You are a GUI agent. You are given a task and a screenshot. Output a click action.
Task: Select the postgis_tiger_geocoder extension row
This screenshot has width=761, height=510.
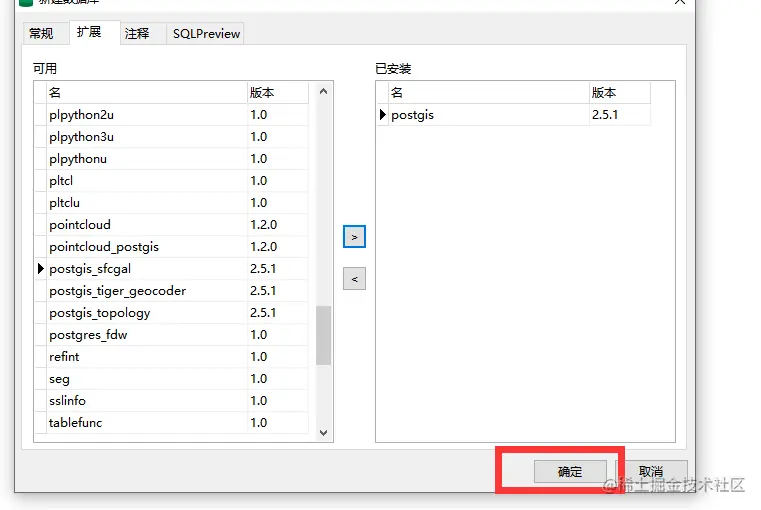(171, 291)
